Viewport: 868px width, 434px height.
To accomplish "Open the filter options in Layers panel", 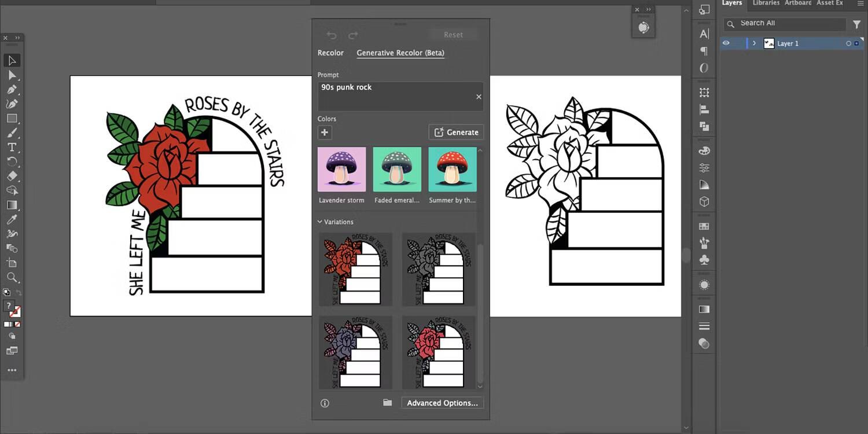I will coord(858,24).
